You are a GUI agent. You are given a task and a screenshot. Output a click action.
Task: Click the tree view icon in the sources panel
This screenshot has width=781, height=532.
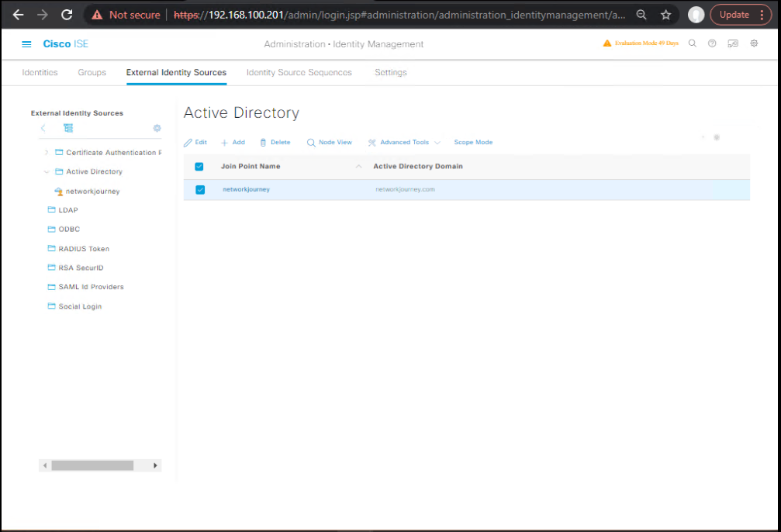click(68, 128)
